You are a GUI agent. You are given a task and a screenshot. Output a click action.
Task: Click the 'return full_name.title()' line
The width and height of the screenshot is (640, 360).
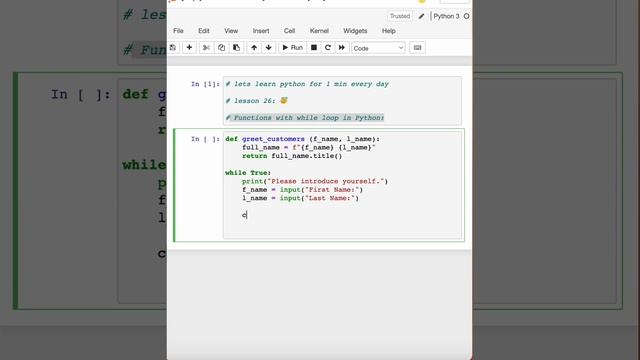click(x=292, y=156)
